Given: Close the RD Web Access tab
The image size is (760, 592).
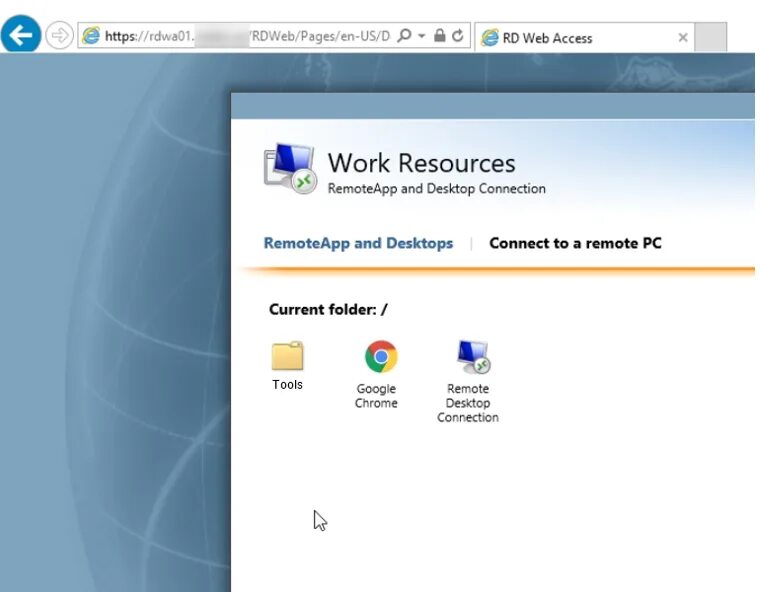Looking at the screenshot, I should click(x=683, y=37).
